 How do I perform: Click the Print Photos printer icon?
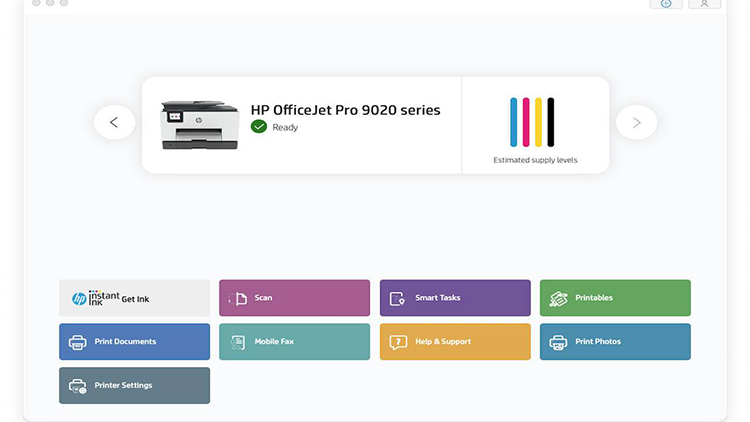(x=558, y=342)
